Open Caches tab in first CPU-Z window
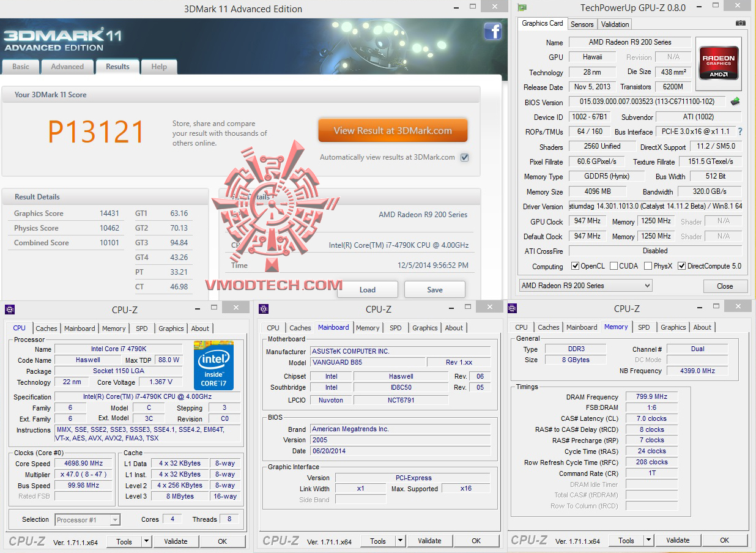 tap(46, 328)
